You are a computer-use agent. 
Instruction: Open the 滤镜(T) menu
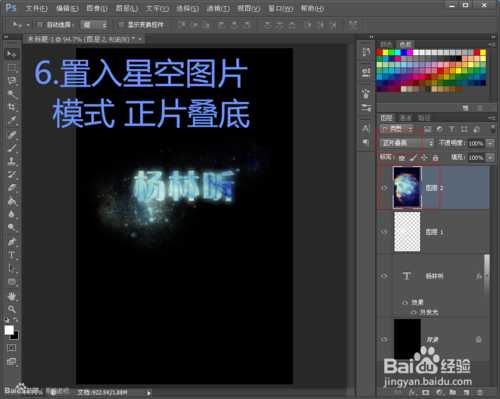click(x=218, y=8)
